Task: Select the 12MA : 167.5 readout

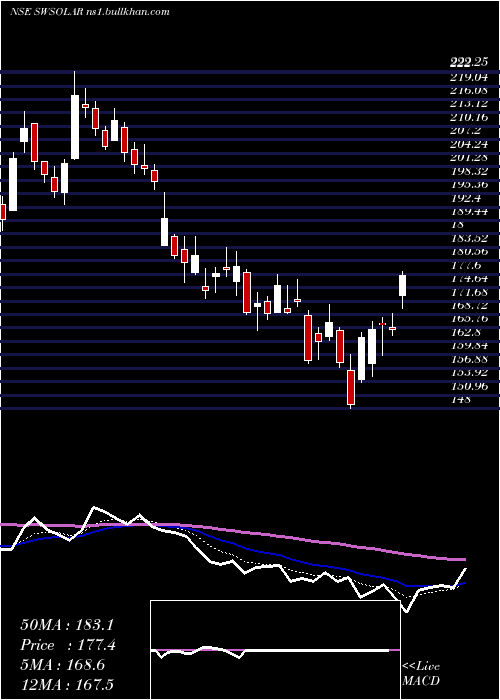Action: click(69, 684)
